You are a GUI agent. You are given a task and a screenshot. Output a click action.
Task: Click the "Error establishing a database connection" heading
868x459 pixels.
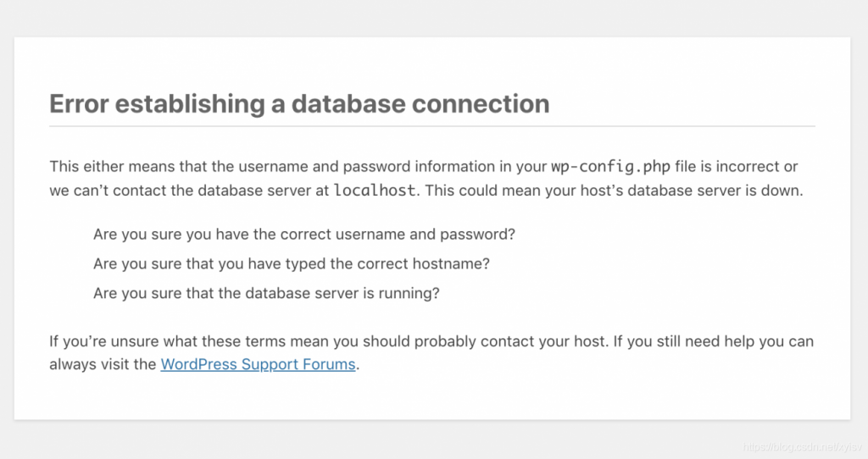(x=299, y=104)
